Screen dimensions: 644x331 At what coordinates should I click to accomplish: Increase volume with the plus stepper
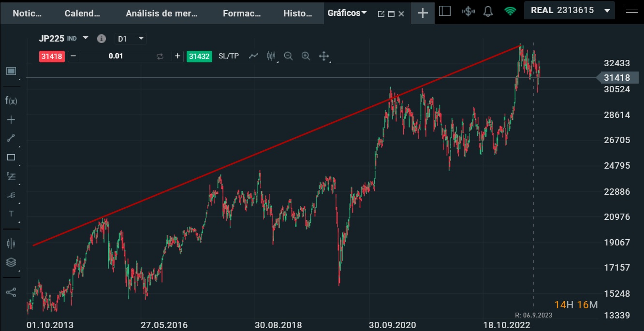177,56
